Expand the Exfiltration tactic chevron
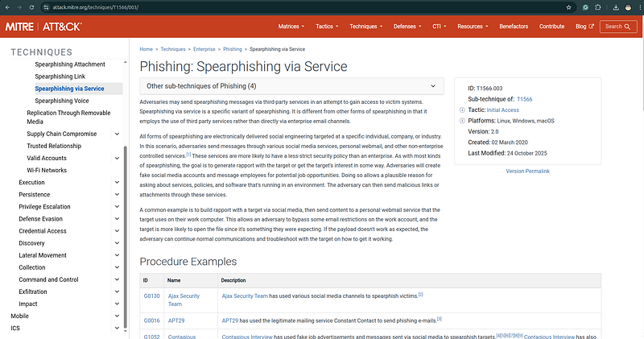 (117, 291)
